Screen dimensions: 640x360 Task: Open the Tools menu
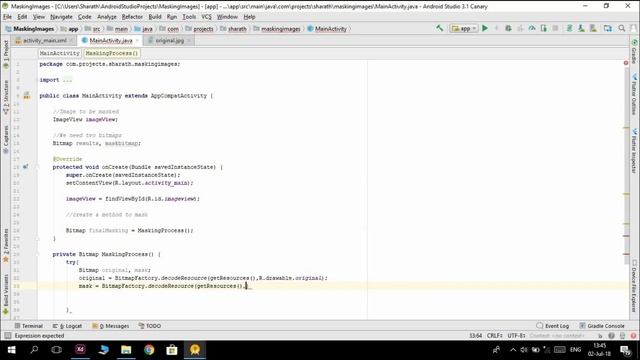pyautogui.click(x=189, y=17)
